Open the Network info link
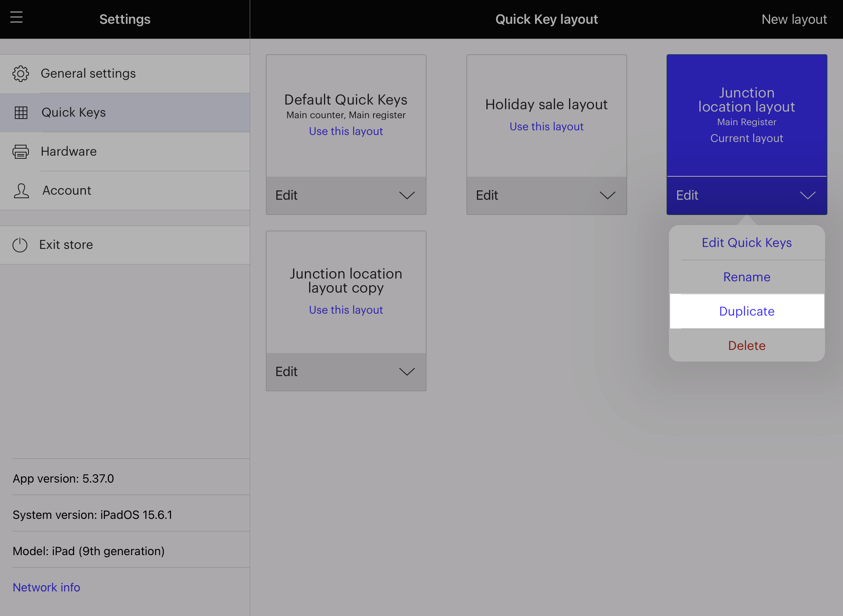This screenshot has width=843, height=616. point(46,587)
